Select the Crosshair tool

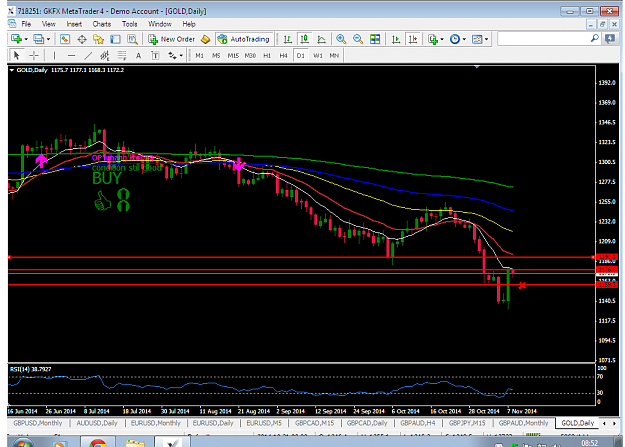pos(34,55)
